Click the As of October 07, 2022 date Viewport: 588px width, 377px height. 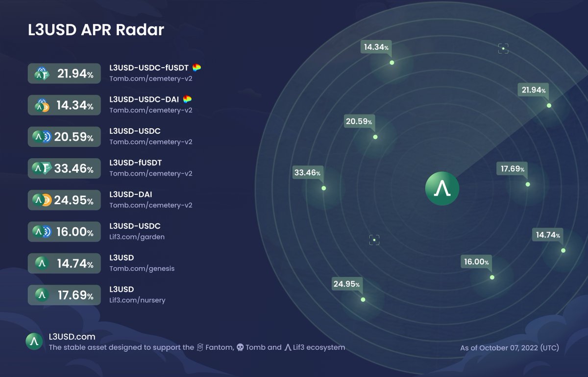pyautogui.click(x=510, y=348)
